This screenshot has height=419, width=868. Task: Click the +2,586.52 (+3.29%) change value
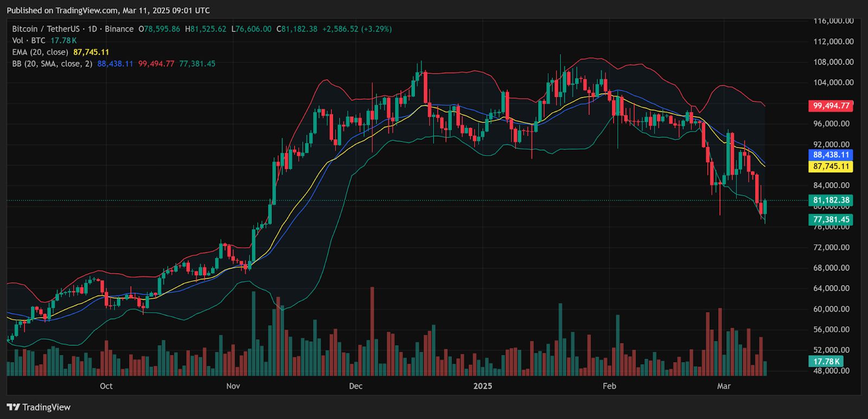click(357, 29)
